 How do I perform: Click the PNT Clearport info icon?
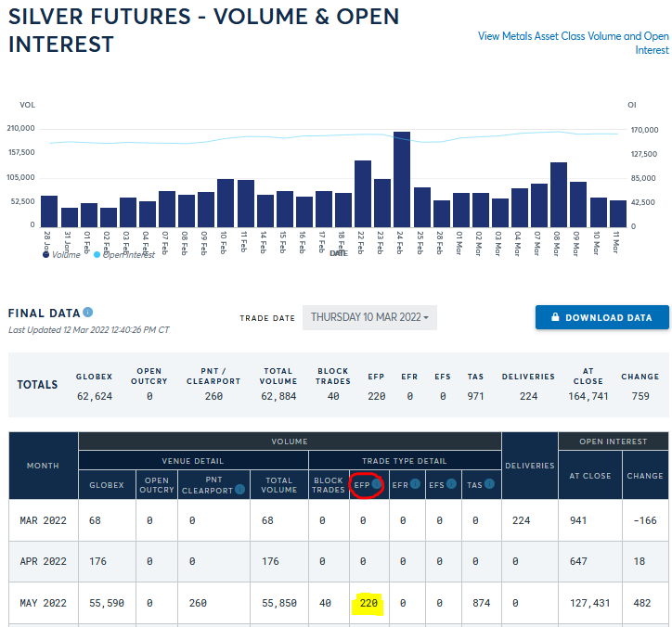(x=240, y=489)
